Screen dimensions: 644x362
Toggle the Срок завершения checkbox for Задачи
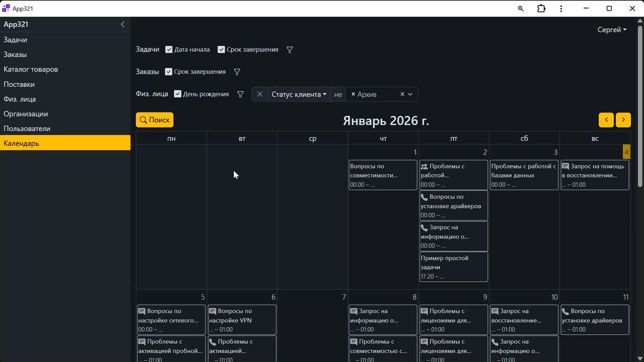pyautogui.click(x=221, y=50)
